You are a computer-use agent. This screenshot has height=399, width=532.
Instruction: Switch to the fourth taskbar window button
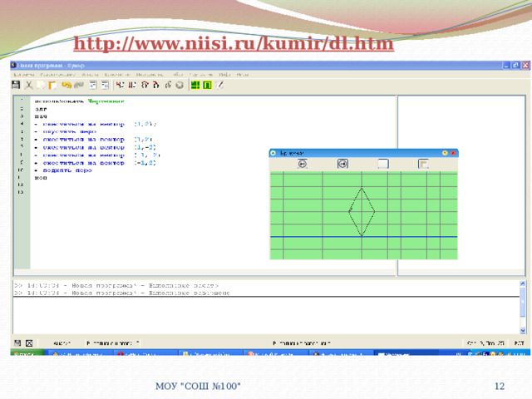(x=275, y=353)
